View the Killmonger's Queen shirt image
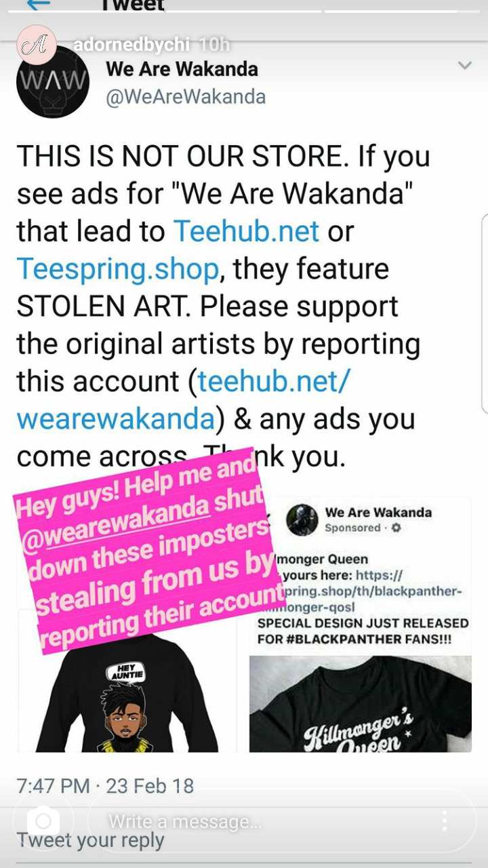Screen dimensions: 488x868 point(361,704)
